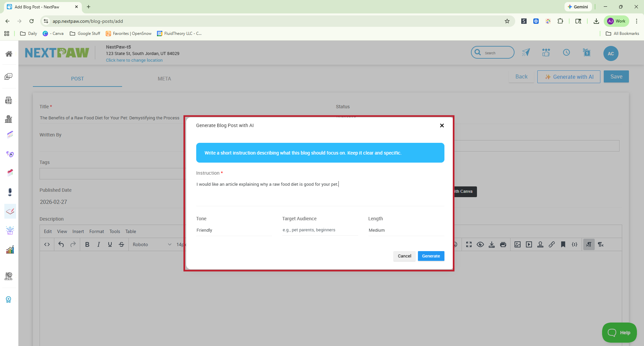Image resolution: width=644 pixels, height=346 pixels.
Task: Open the editor View menu
Action: [62, 231]
